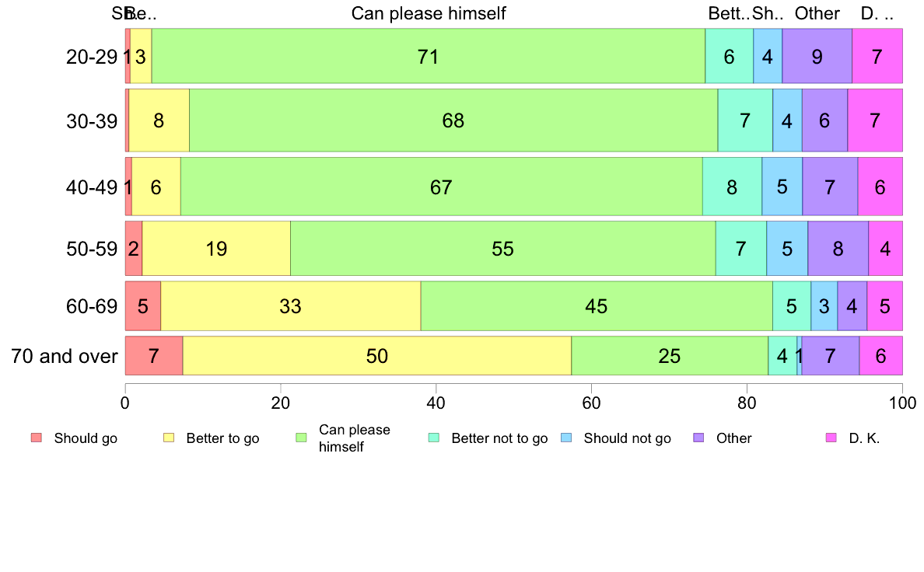This screenshot has height=572, width=924.
Task: Click the 70 and over axis label
Action: tap(65, 356)
